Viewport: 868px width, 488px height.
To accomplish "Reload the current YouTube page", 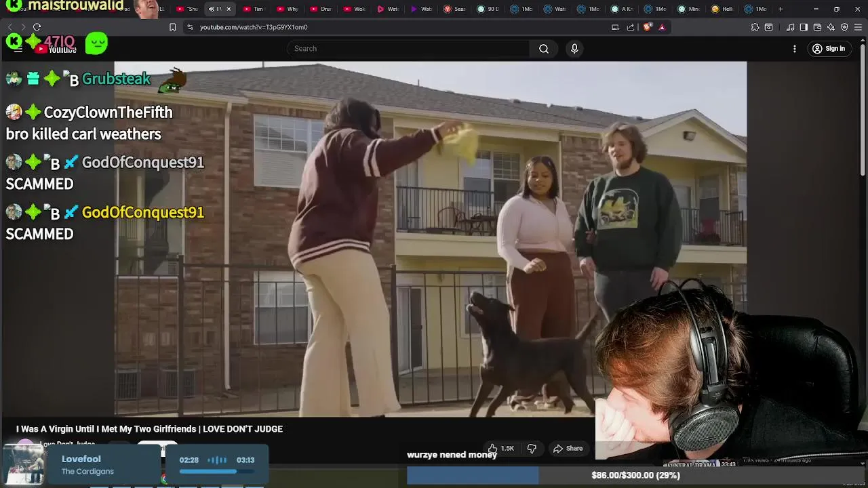I will [37, 27].
